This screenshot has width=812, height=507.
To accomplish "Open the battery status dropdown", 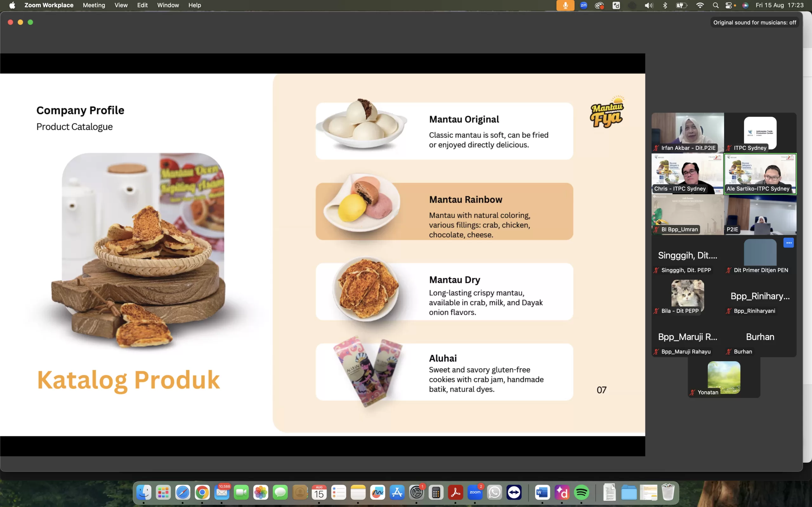I will (x=681, y=5).
